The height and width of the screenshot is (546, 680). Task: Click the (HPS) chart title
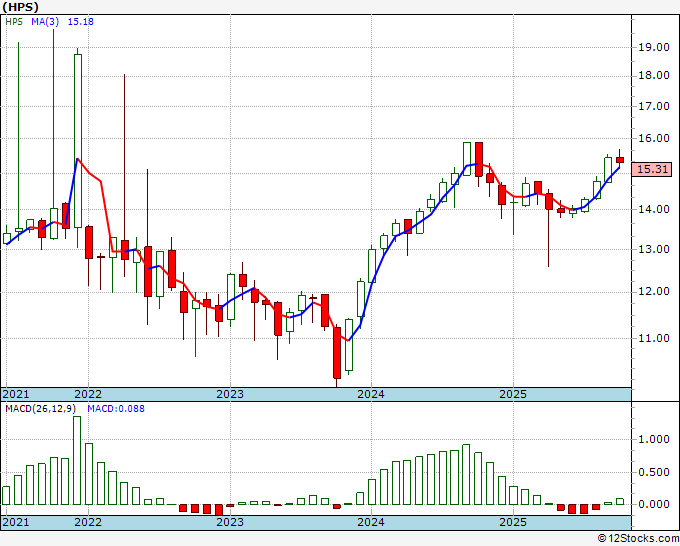tap(20, 7)
